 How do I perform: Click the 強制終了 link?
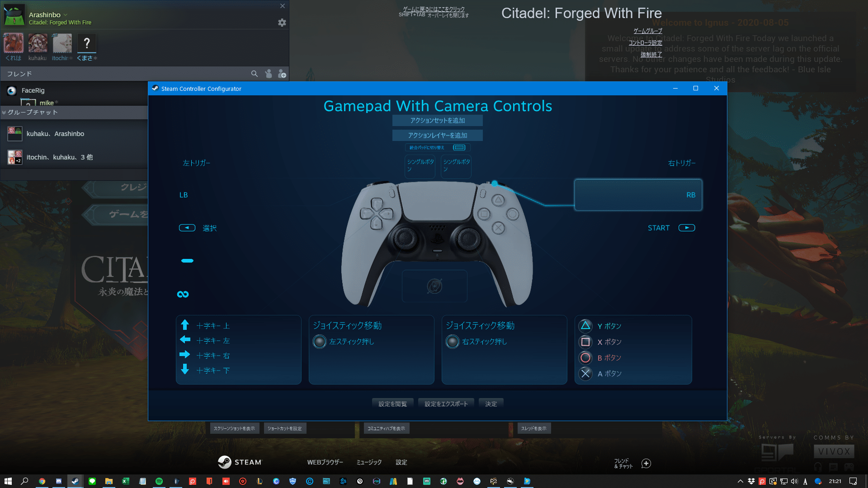click(x=651, y=55)
